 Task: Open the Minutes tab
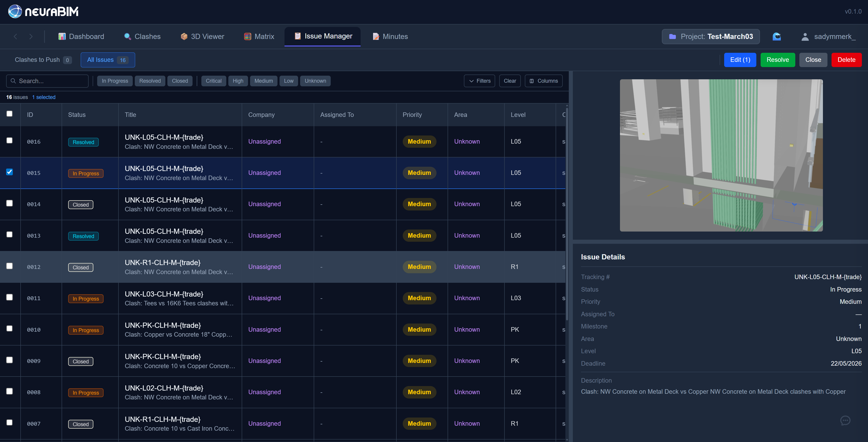pos(390,36)
